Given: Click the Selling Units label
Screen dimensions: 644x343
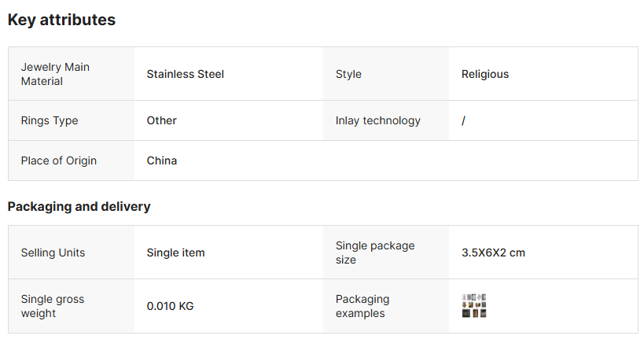Looking at the screenshot, I should click(53, 253).
